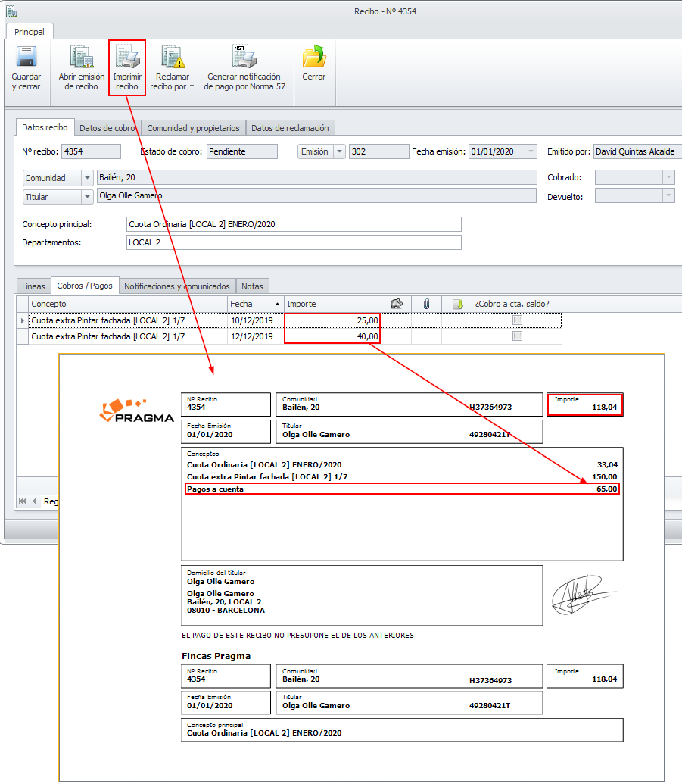The width and height of the screenshot is (682, 784).
Task: Sort by the Importe column header
Action: 332,304
